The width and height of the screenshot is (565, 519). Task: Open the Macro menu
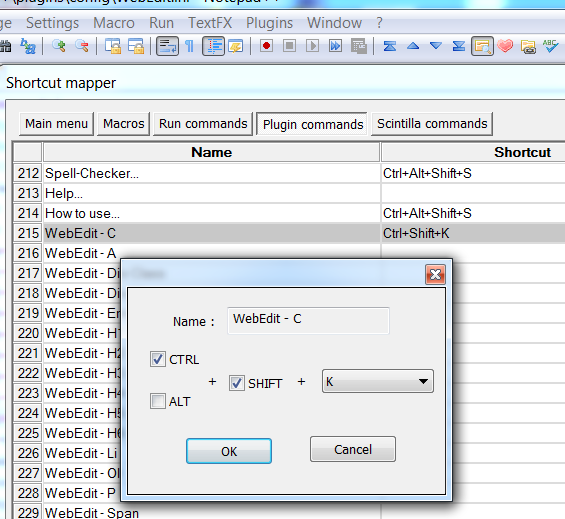(x=114, y=23)
